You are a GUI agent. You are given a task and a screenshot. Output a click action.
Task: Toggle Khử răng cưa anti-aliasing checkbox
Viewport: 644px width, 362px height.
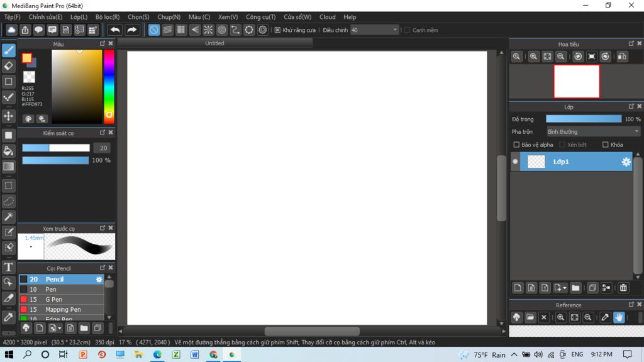[x=277, y=30]
